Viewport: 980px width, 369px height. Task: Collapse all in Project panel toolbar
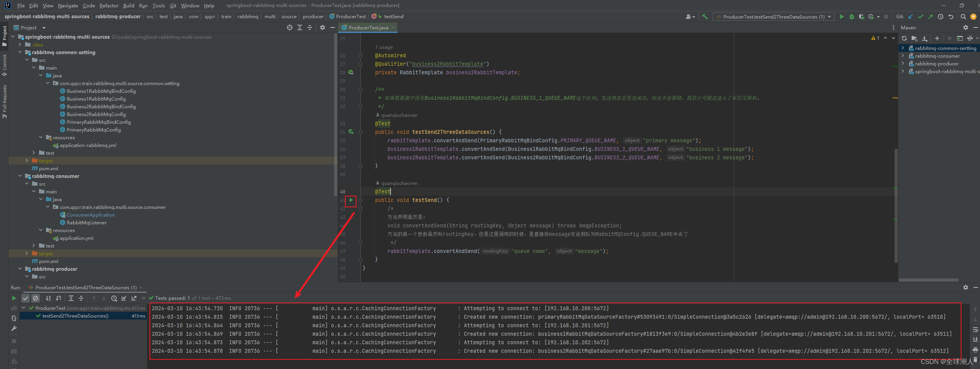[309, 27]
